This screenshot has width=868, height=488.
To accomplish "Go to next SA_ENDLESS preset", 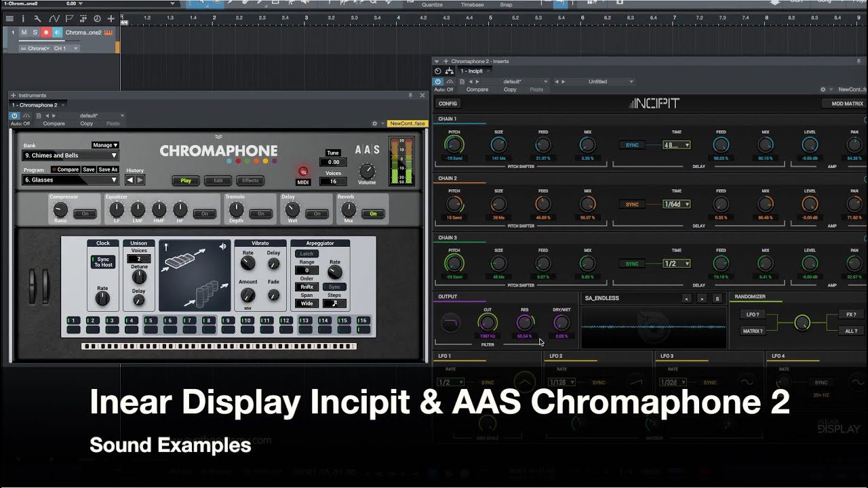I will 702,298.
